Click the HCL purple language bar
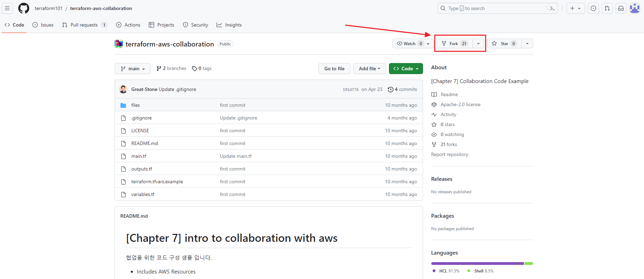Viewport: 644px width, 279px height. coord(477,263)
